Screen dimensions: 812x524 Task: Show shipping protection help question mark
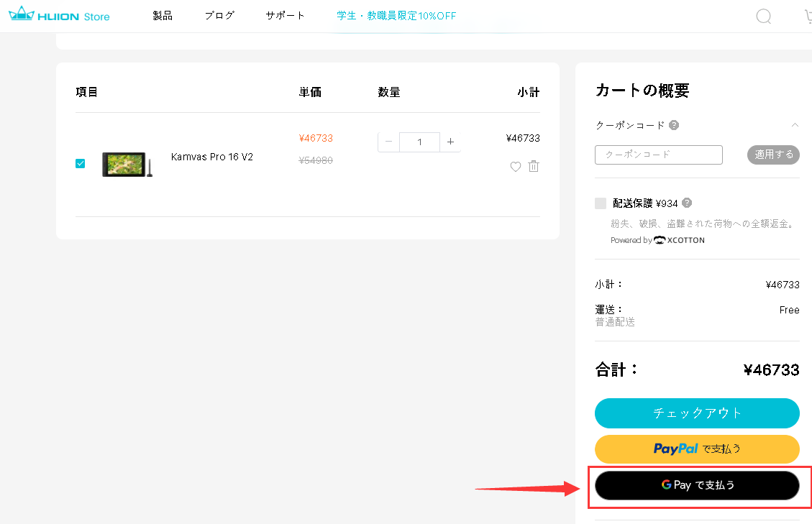(x=687, y=203)
